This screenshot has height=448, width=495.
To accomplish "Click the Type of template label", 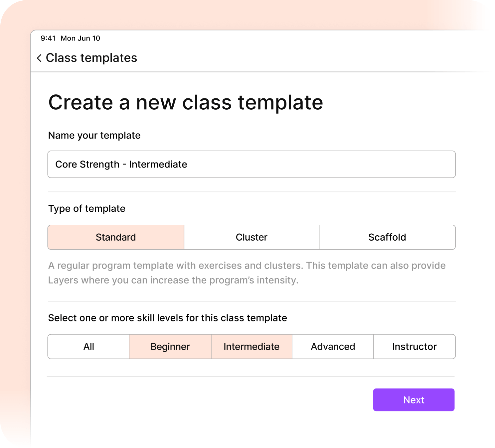I will coord(87,209).
